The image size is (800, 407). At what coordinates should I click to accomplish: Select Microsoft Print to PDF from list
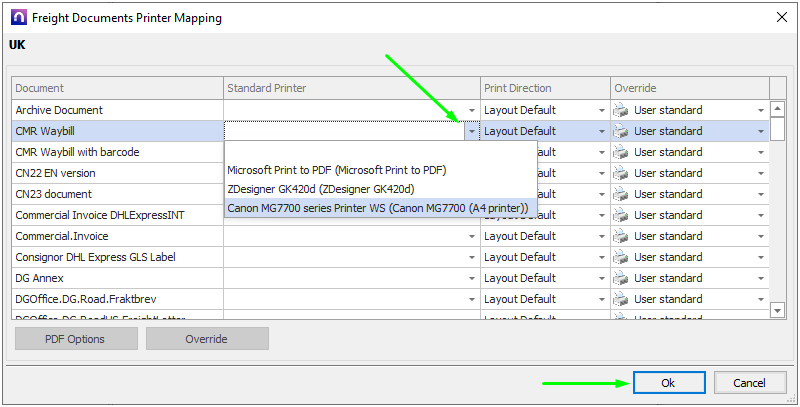(336, 169)
